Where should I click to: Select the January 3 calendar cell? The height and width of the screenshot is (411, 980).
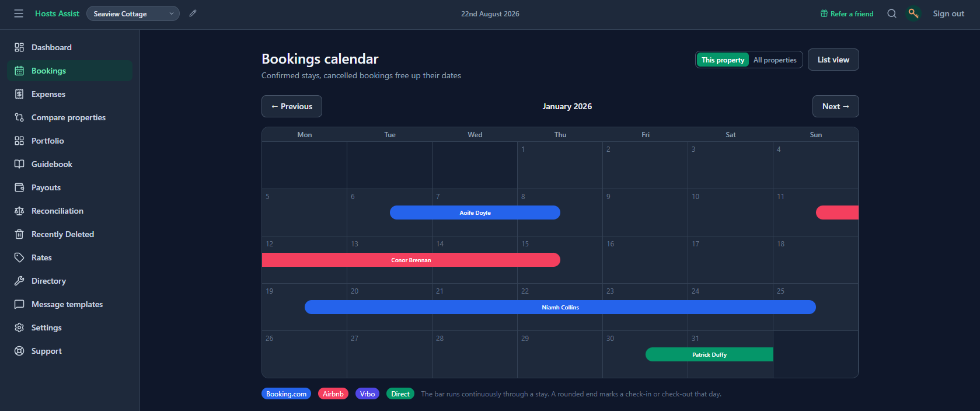pyautogui.click(x=730, y=165)
